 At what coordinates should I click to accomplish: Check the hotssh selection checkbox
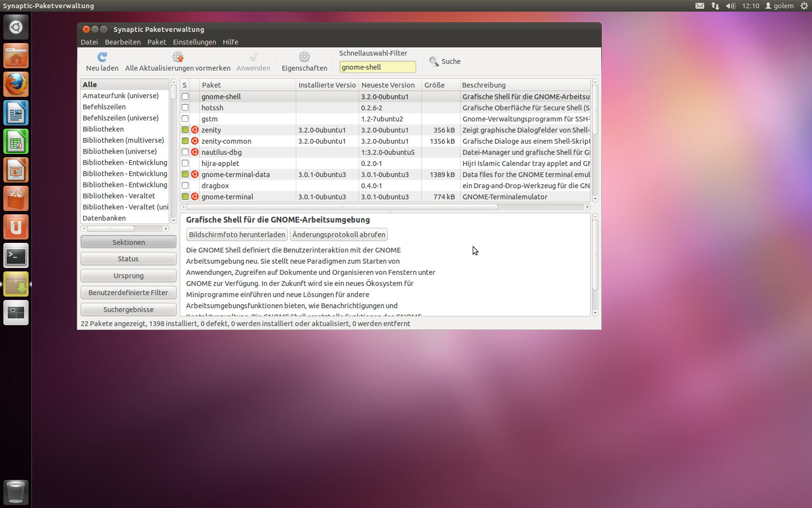pyautogui.click(x=185, y=107)
